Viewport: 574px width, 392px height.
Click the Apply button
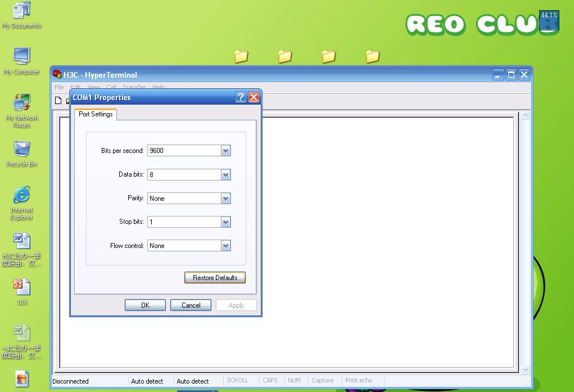(x=236, y=305)
